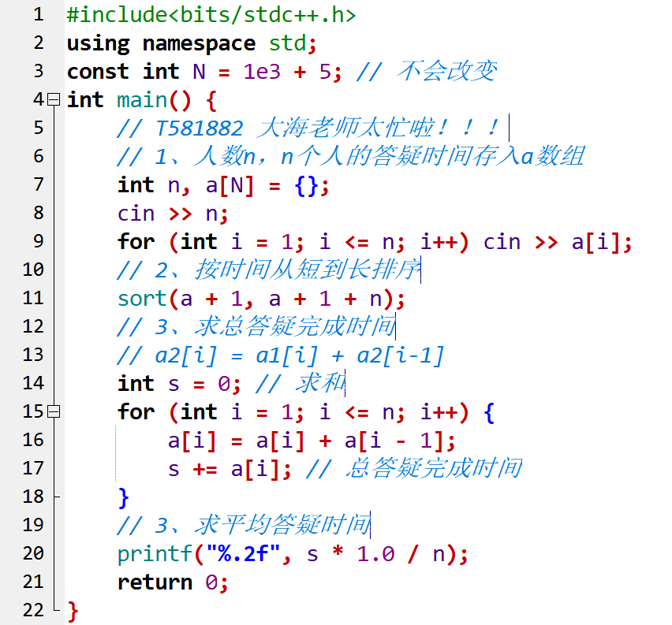
Task: Click 's += a[i]' on line 17
Action: click(225, 469)
